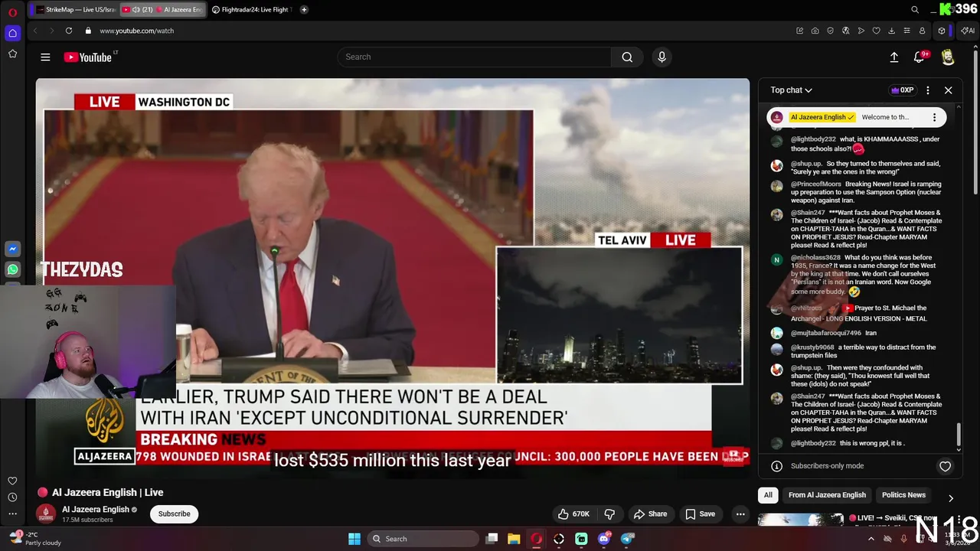Image resolution: width=980 pixels, height=551 pixels.
Task: Open Opera profile account icon
Action: click(922, 31)
